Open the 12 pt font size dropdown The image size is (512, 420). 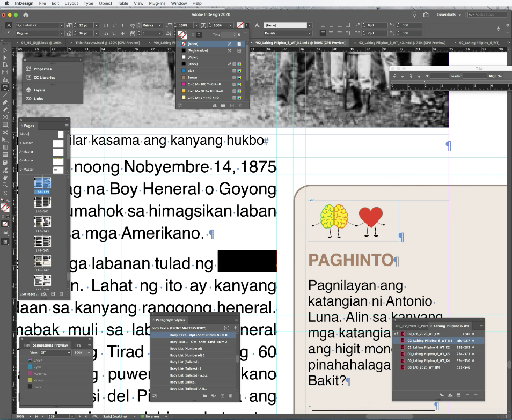pyautogui.click(x=96, y=25)
